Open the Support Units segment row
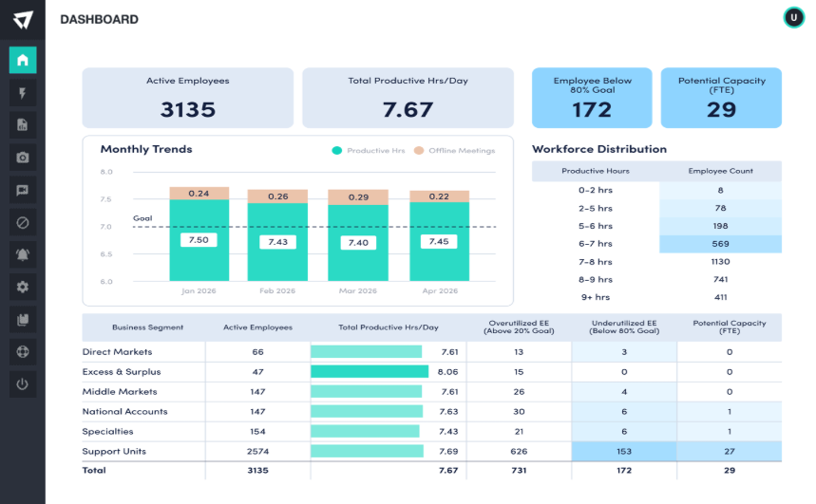816x504 pixels. pyautogui.click(x=432, y=451)
